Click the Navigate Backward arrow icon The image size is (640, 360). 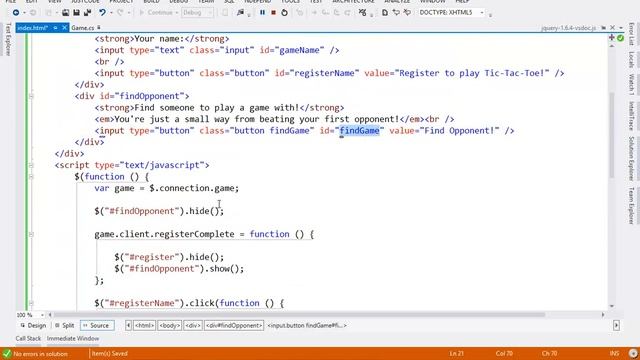click(x=16, y=13)
